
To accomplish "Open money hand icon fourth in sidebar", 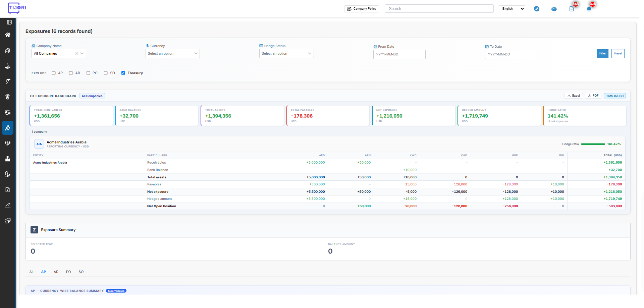I will tap(7, 82).
